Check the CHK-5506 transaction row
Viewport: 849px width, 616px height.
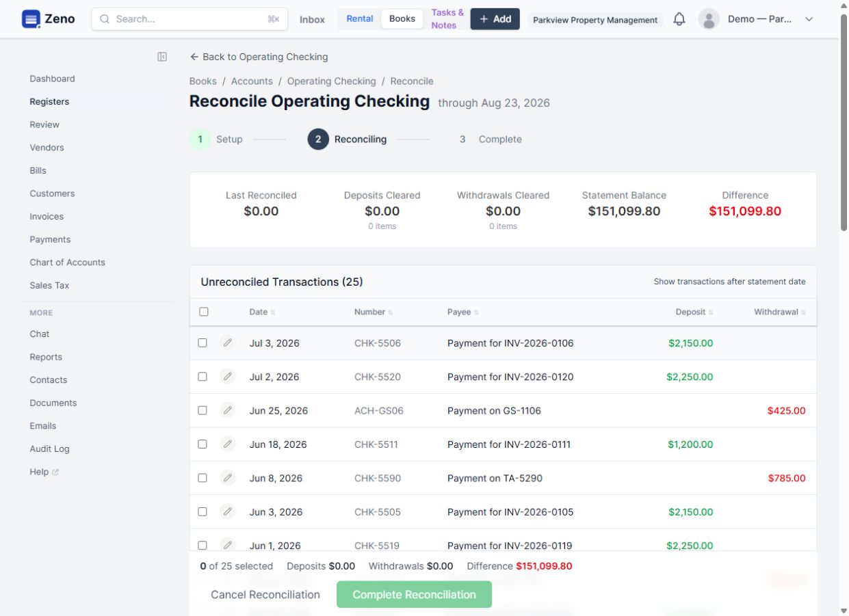tap(203, 343)
